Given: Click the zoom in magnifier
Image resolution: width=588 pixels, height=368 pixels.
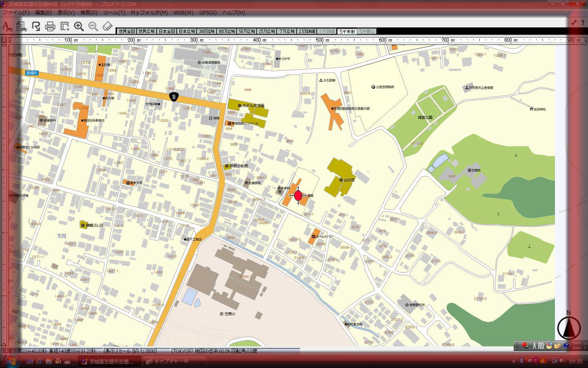Looking at the screenshot, I should click(79, 27).
